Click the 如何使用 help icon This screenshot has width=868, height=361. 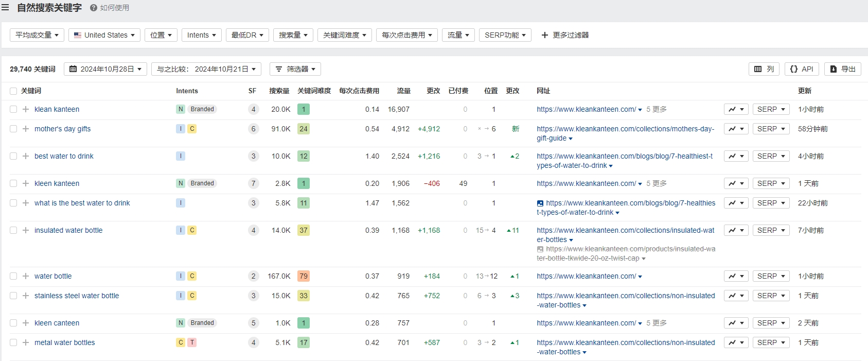click(94, 8)
